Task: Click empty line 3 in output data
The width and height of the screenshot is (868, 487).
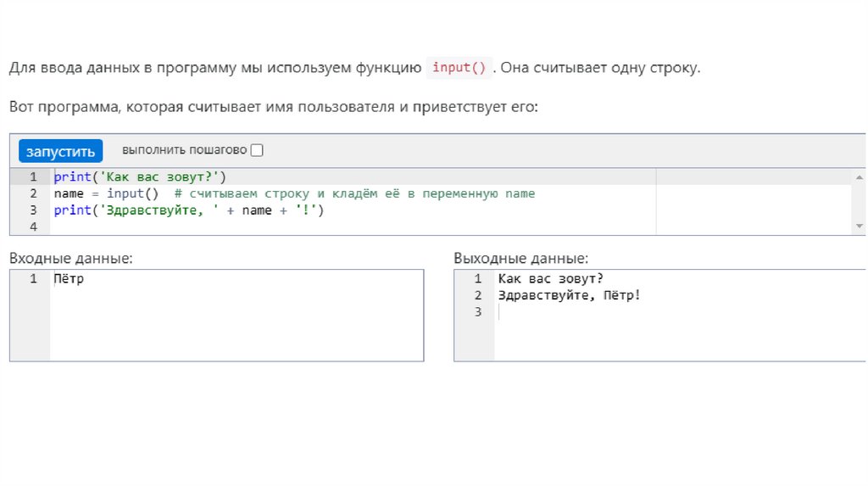Action: point(593,312)
